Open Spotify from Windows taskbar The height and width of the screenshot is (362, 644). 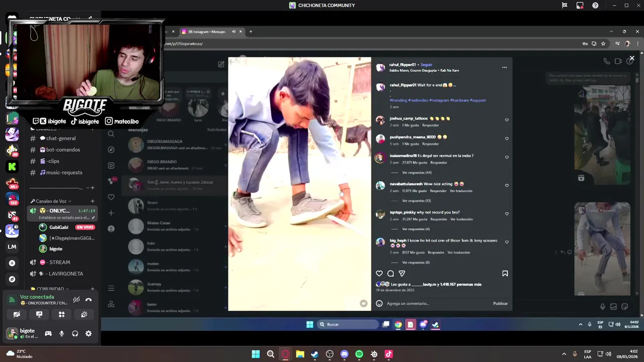359,354
